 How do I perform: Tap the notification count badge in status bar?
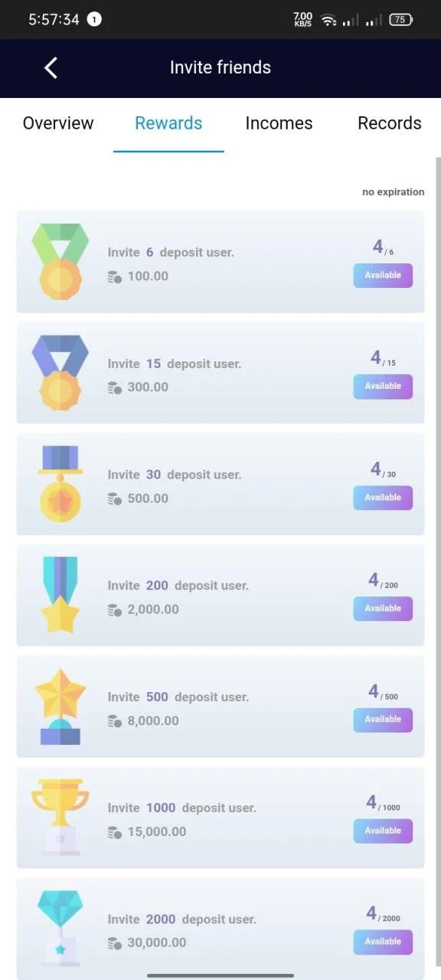click(94, 20)
